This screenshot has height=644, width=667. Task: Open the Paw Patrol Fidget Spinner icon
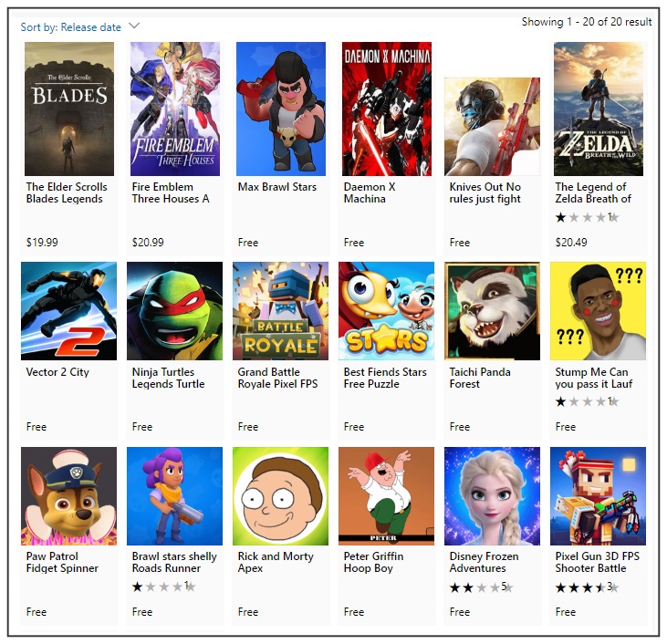coord(69,496)
